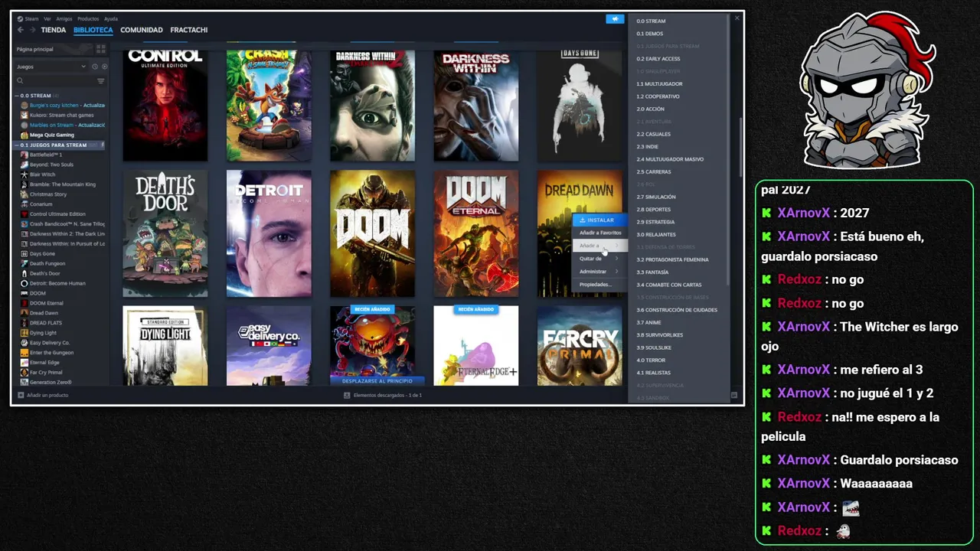Click the announcements megaphone icon
980x551 pixels.
615,19
